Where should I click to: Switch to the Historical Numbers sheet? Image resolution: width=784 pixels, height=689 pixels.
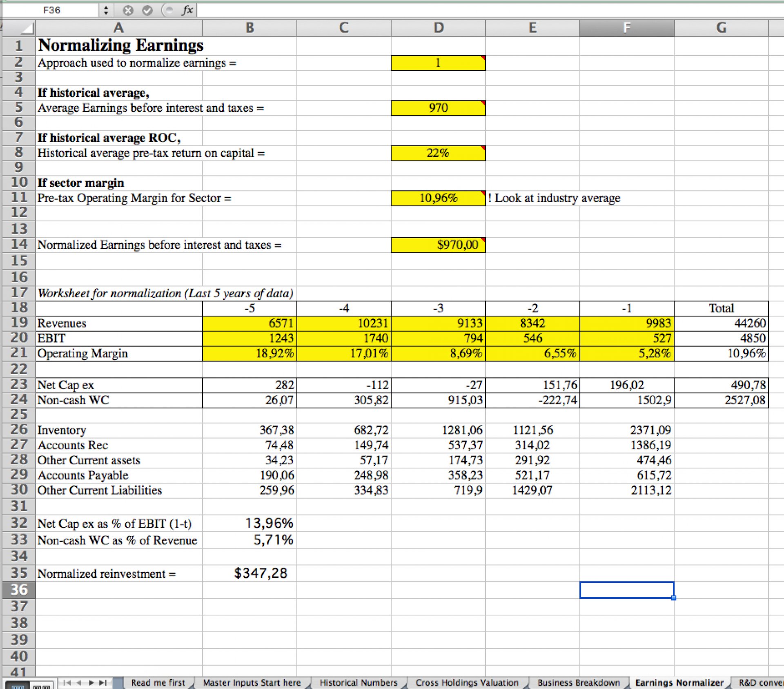[x=358, y=682]
